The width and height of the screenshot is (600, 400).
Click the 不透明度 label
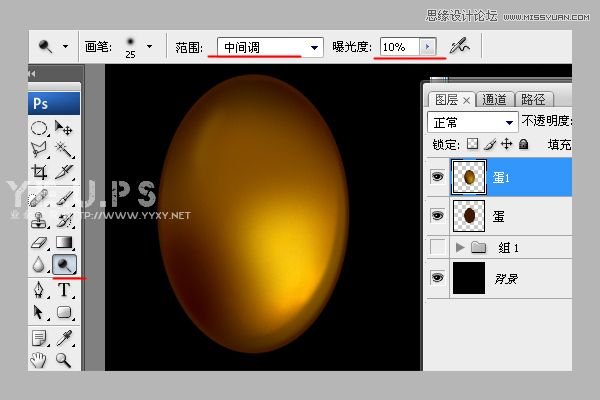click(547, 121)
